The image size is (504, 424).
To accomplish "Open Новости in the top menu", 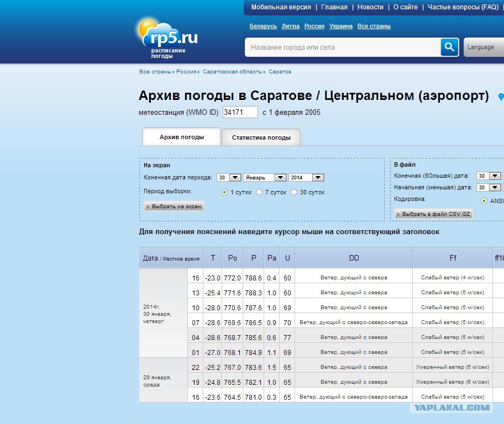I will pos(370,7).
